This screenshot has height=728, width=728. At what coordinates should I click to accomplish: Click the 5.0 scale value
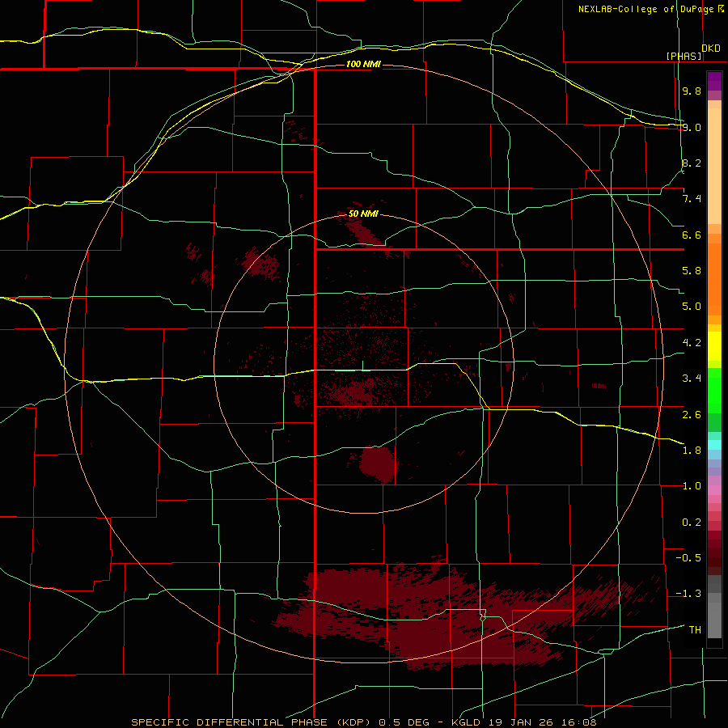[692, 307]
